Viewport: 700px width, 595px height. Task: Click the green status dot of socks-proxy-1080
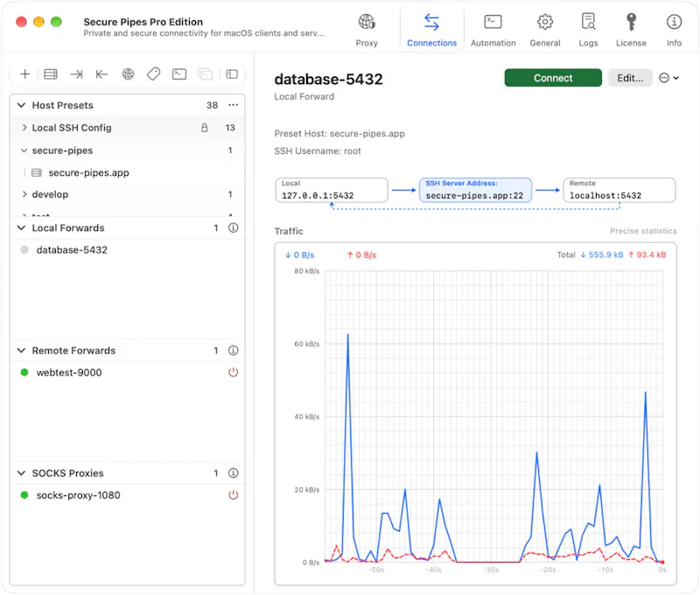(24, 495)
